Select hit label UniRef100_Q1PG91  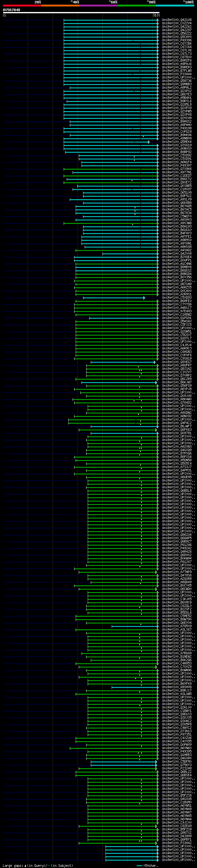point(177,318)
